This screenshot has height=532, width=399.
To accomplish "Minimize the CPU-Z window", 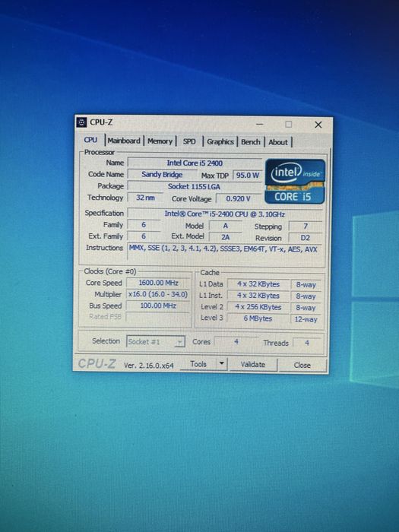I will coord(259,124).
